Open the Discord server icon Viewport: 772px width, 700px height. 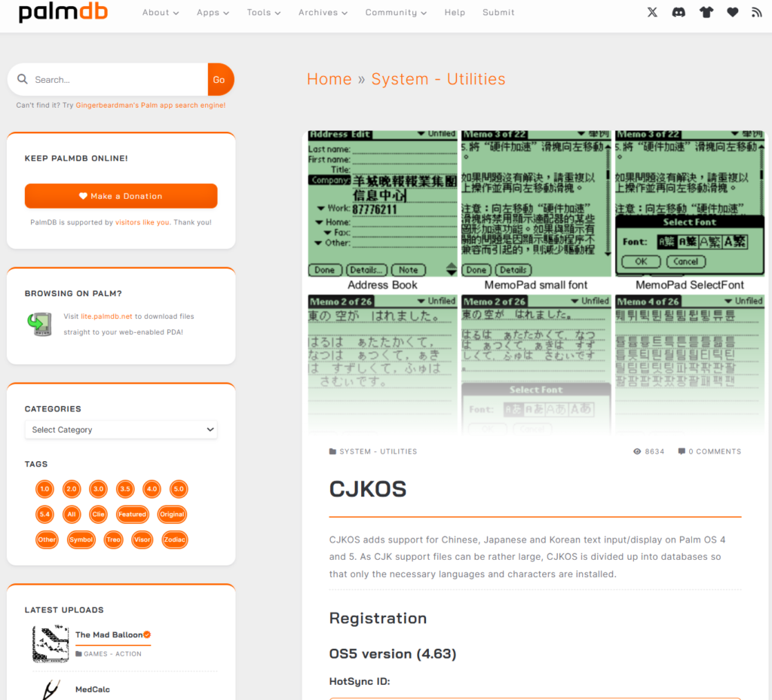(x=679, y=12)
